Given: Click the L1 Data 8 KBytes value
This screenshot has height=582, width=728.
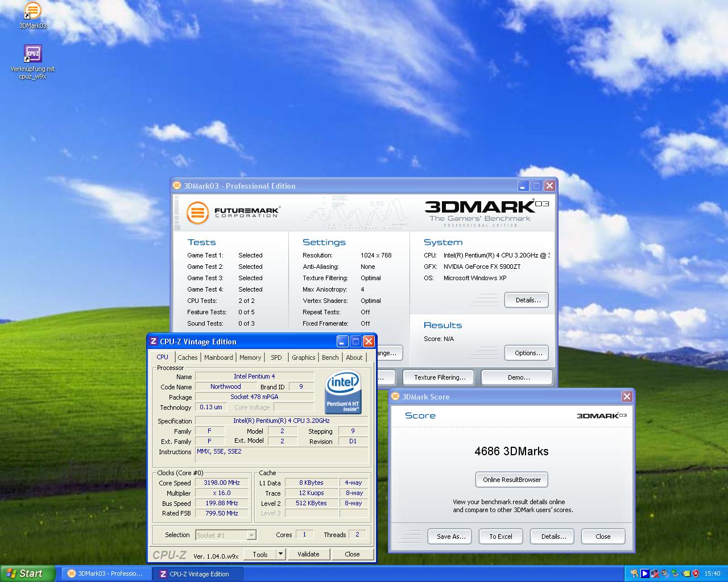Looking at the screenshot, I should coord(311,483).
